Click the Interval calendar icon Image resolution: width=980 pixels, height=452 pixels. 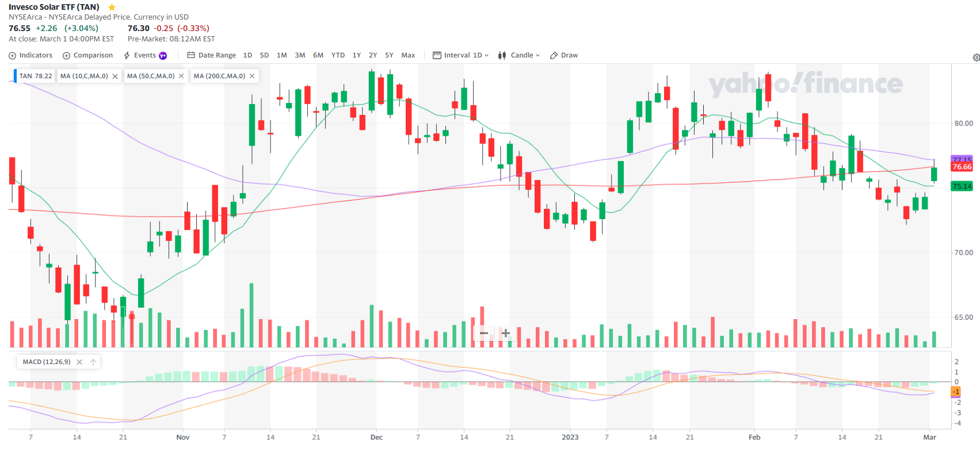(437, 55)
